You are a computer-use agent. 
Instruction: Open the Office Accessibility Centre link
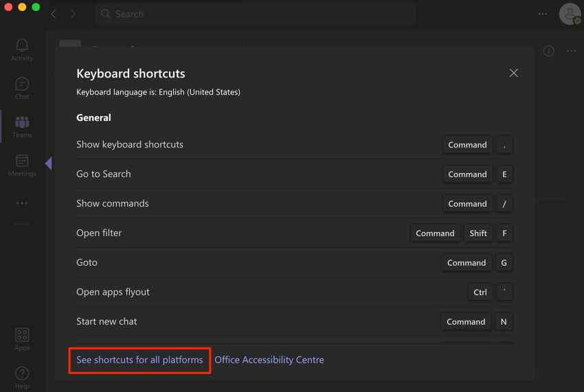(269, 360)
